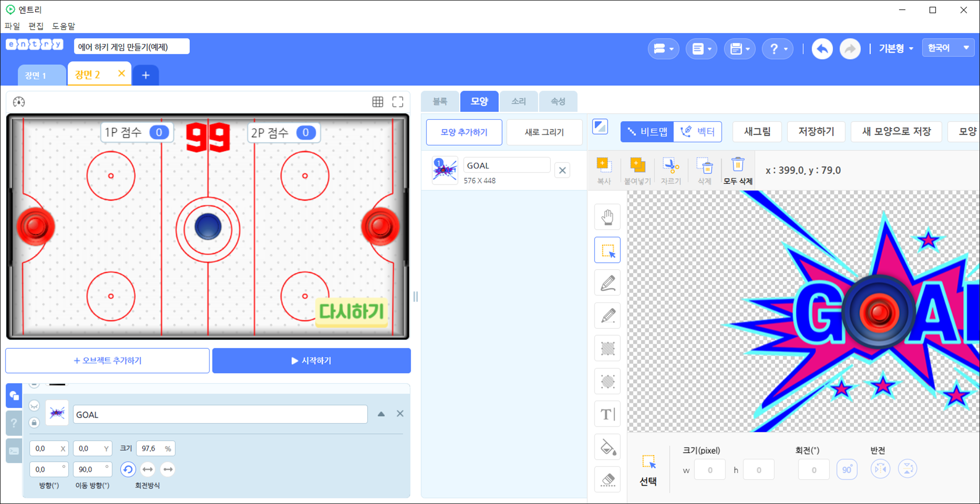Select the rectangle shape tool
The image size is (980, 504).
tap(607, 348)
